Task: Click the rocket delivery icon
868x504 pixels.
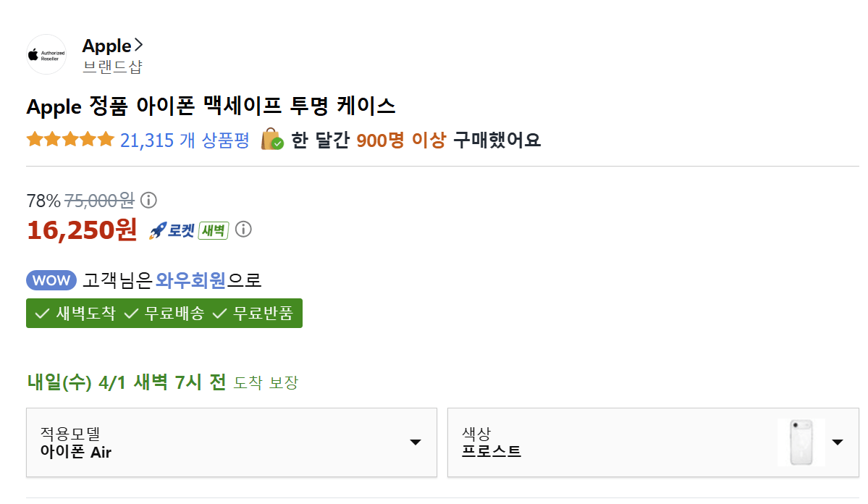Action: click(159, 230)
